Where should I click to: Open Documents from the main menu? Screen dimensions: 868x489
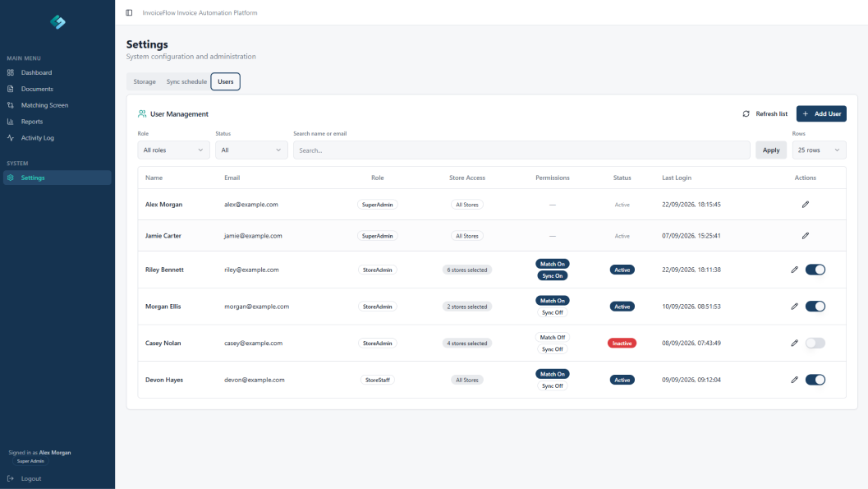[x=57, y=89]
